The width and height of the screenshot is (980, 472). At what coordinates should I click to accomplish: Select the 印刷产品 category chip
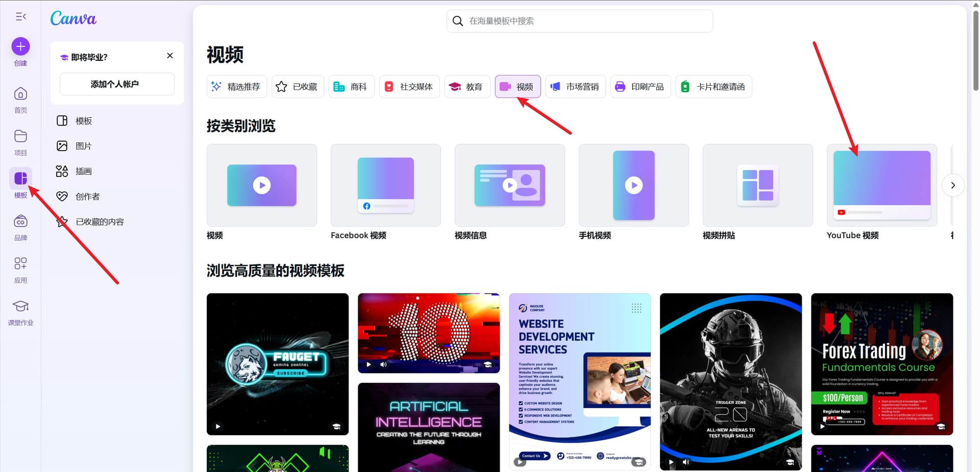click(x=641, y=87)
